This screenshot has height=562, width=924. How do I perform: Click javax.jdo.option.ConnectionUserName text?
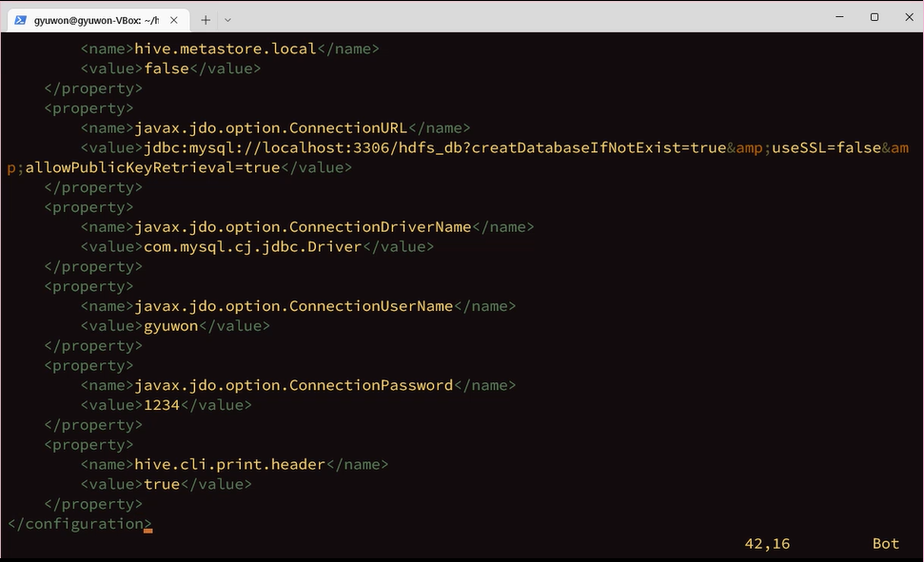coord(294,306)
